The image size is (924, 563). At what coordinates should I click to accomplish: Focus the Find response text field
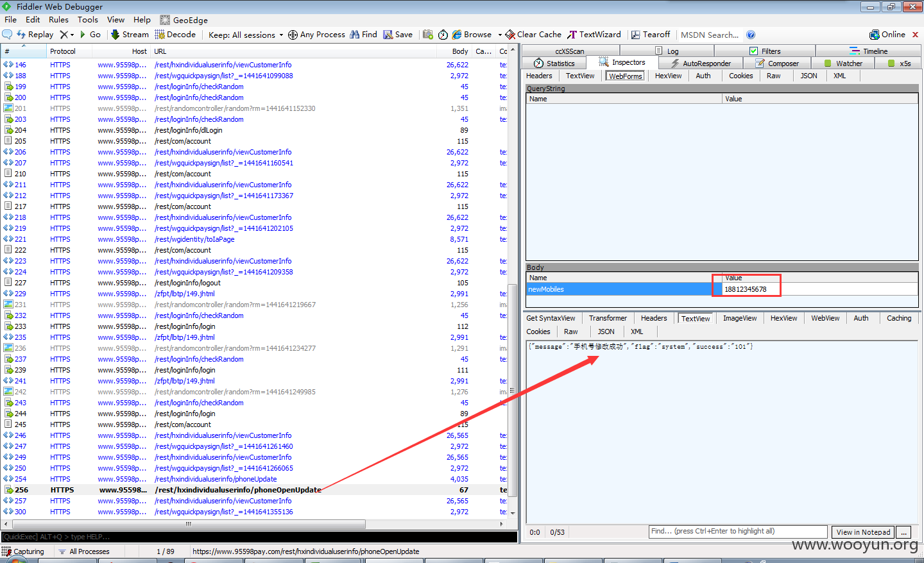[738, 532]
